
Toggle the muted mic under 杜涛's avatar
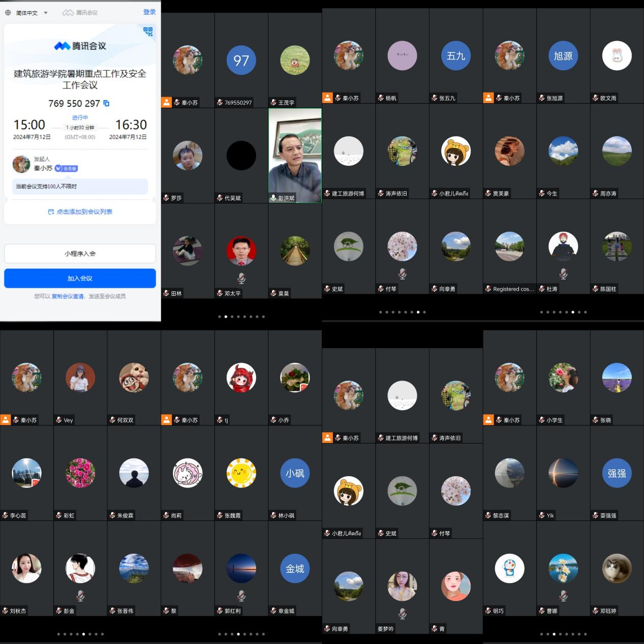563,274
